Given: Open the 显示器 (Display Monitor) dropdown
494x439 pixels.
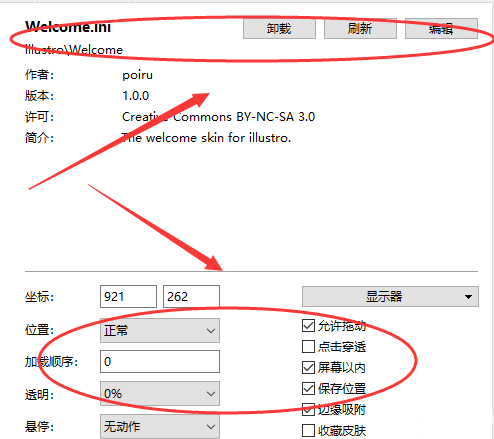Looking at the screenshot, I should (x=390, y=296).
